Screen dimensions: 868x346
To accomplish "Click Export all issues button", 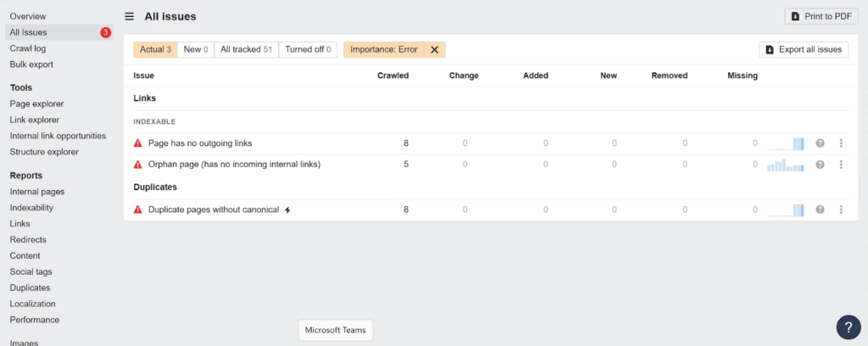I will pos(804,50).
